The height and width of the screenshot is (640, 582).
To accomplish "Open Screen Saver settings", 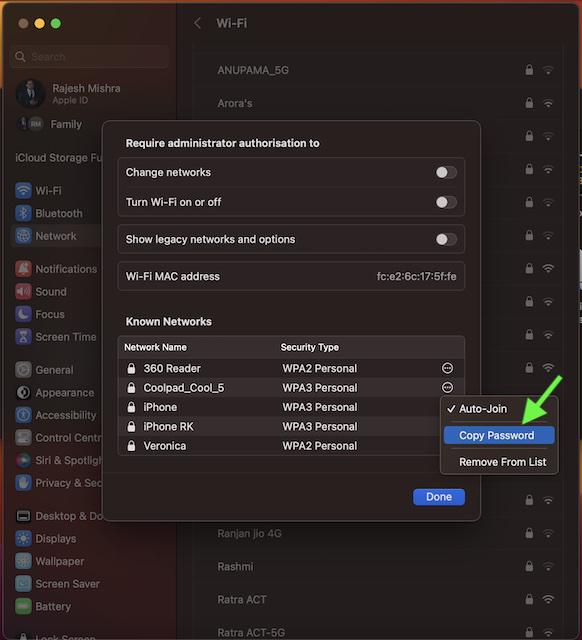I will point(58,584).
